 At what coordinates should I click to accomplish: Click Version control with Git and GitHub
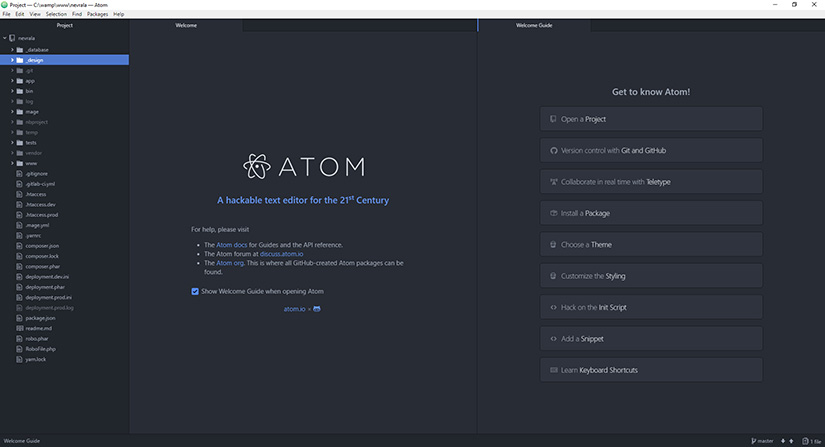[651, 150]
